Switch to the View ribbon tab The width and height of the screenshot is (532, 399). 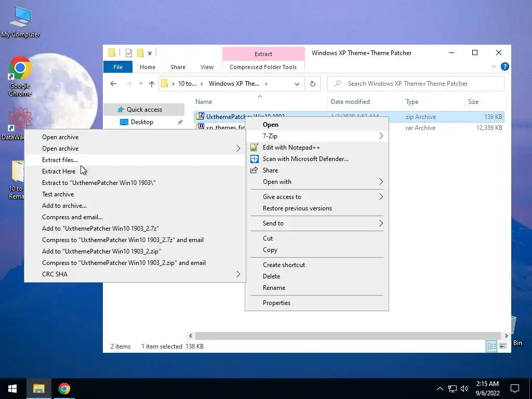(207, 67)
